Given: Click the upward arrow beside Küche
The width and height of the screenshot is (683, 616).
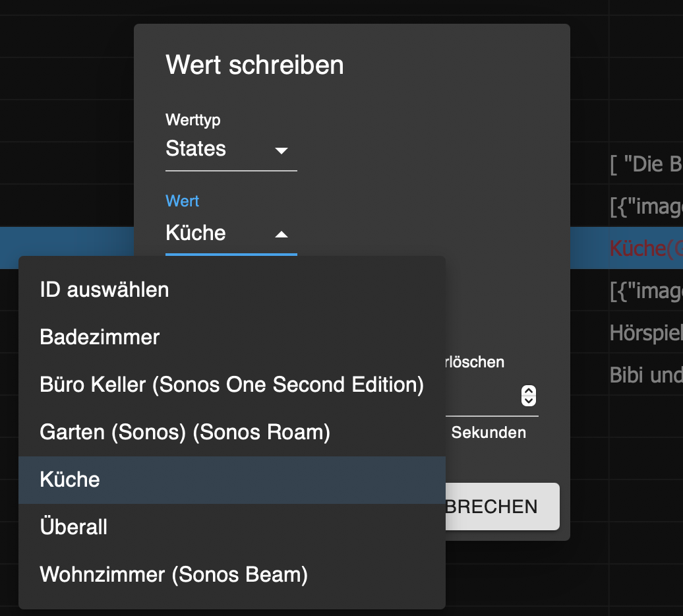Looking at the screenshot, I should click(282, 234).
